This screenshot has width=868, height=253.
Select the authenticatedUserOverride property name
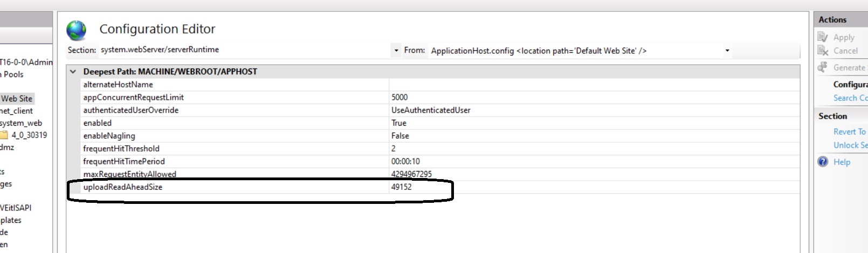[x=130, y=110]
